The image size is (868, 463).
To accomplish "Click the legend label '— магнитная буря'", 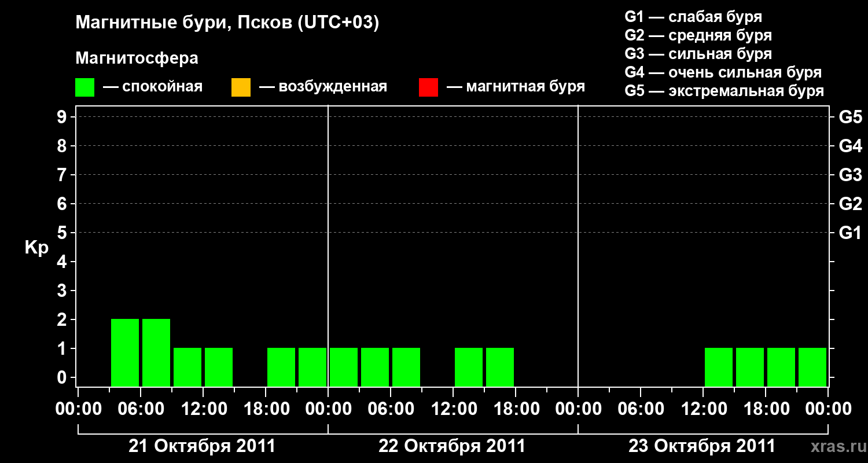I will point(516,87).
